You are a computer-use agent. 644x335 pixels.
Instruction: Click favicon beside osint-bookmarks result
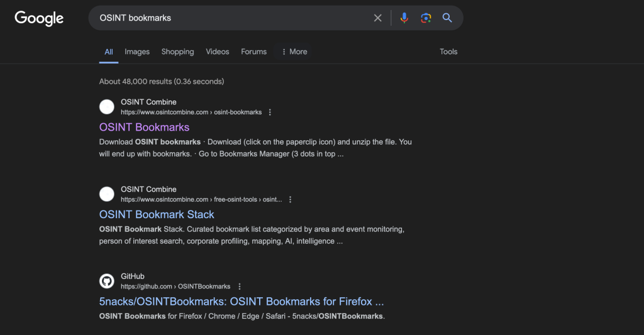(107, 107)
